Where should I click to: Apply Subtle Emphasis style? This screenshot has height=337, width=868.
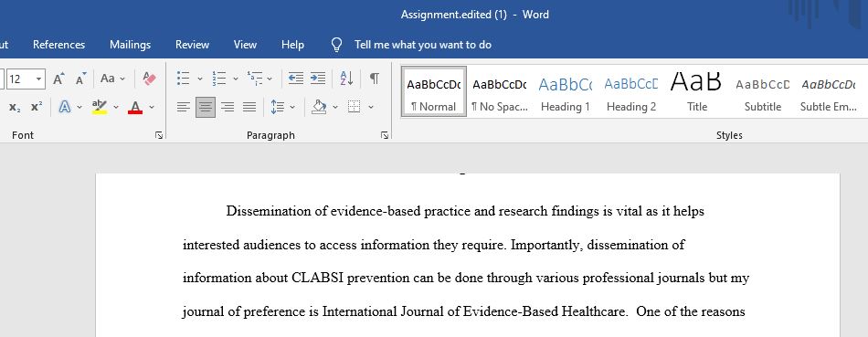[828, 92]
